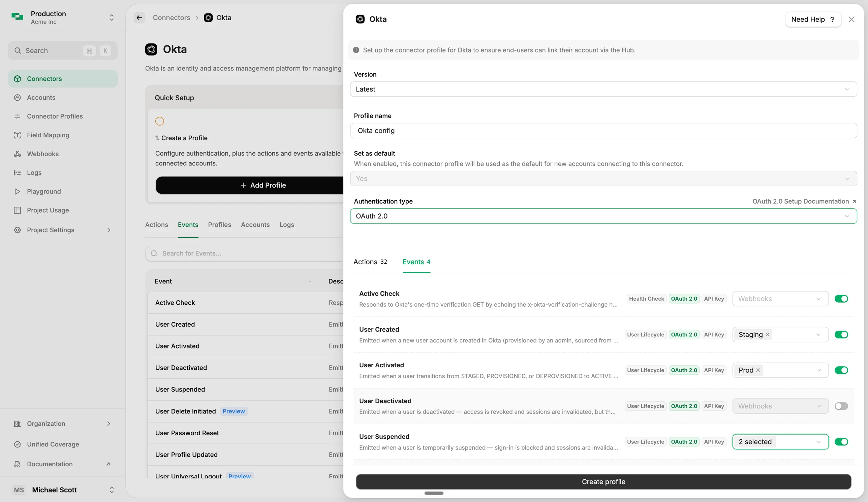Remove the Staging tag from User Created
This screenshot has width=868, height=502.
[767, 335]
